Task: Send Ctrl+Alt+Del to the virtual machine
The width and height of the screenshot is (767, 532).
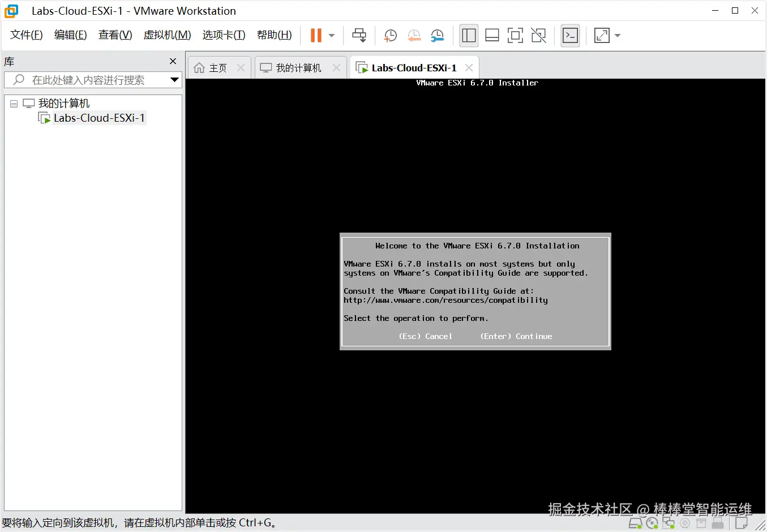Action: point(359,36)
